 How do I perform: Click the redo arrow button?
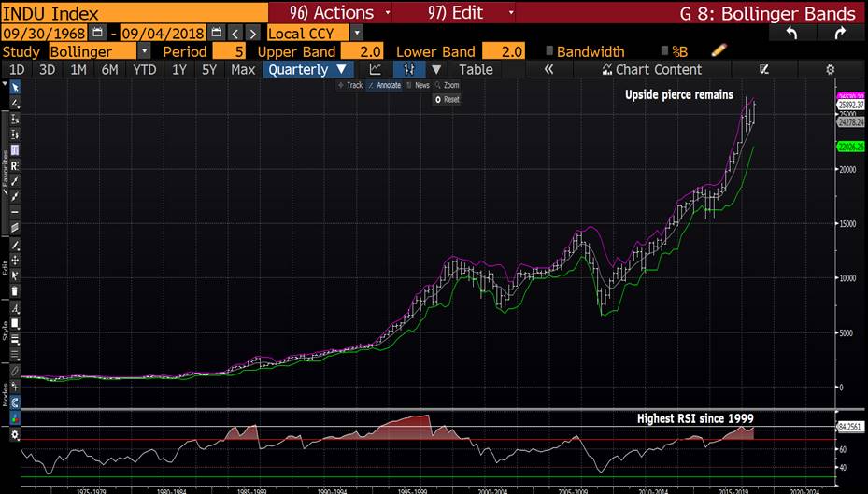pos(838,33)
